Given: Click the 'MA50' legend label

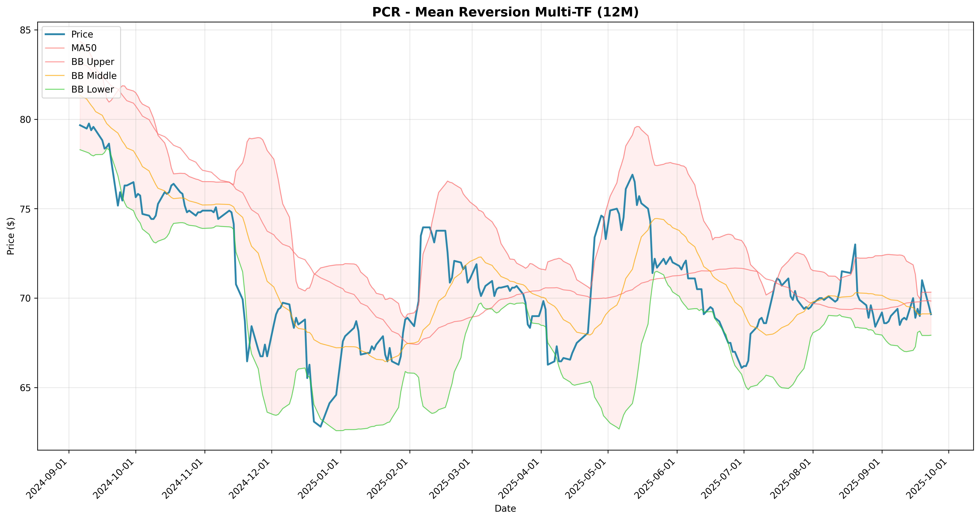Looking at the screenshot, I should tap(84, 48).
